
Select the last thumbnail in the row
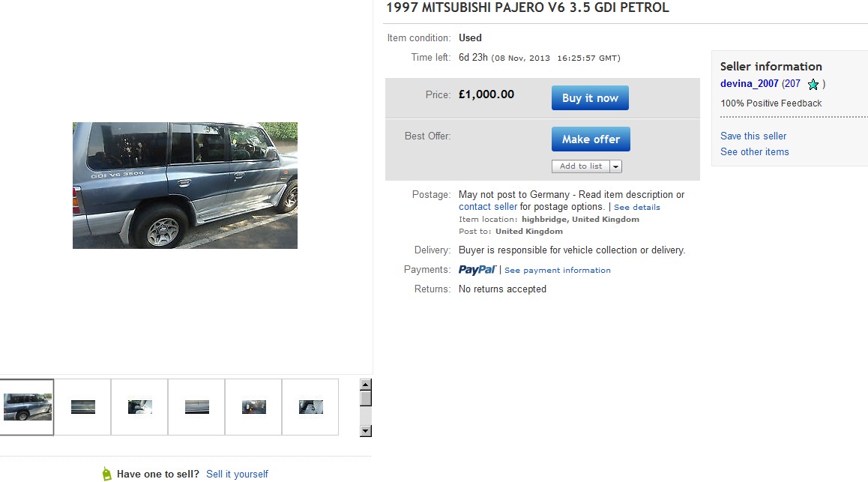point(310,407)
